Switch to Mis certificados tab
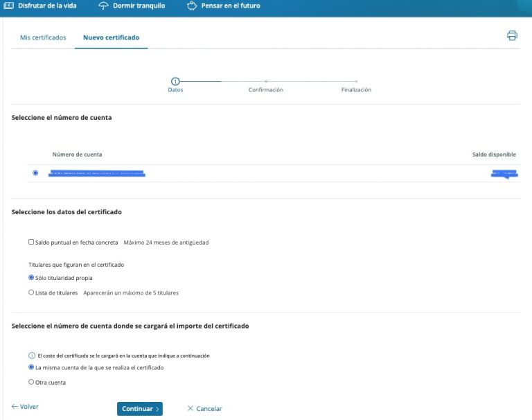532x420 pixels. coord(43,37)
